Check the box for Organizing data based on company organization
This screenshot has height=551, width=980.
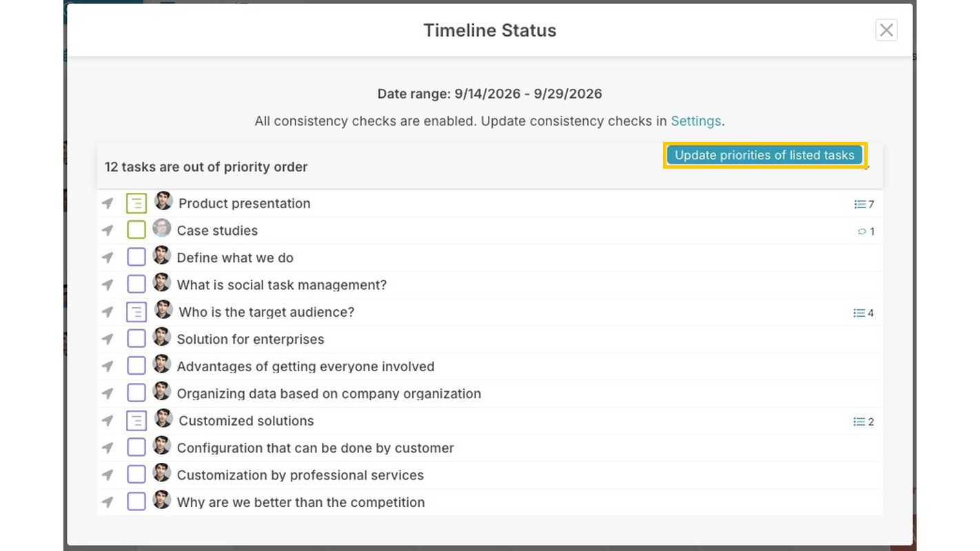(136, 393)
